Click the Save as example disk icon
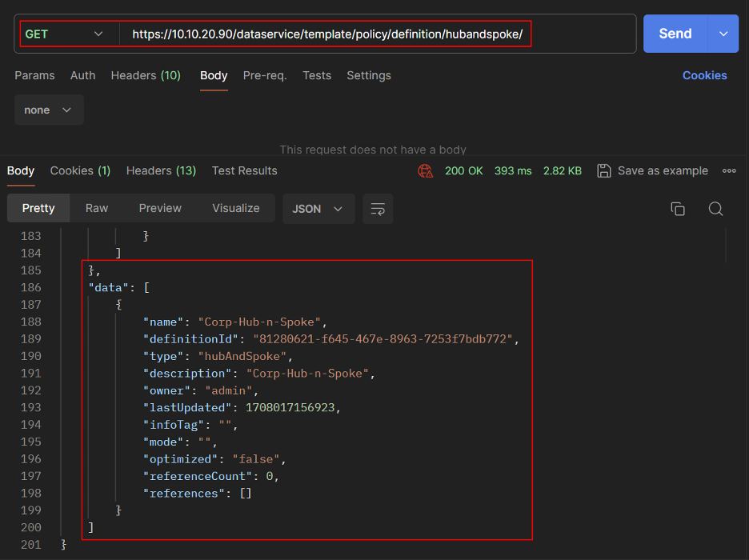The height and width of the screenshot is (560, 749). [604, 170]
